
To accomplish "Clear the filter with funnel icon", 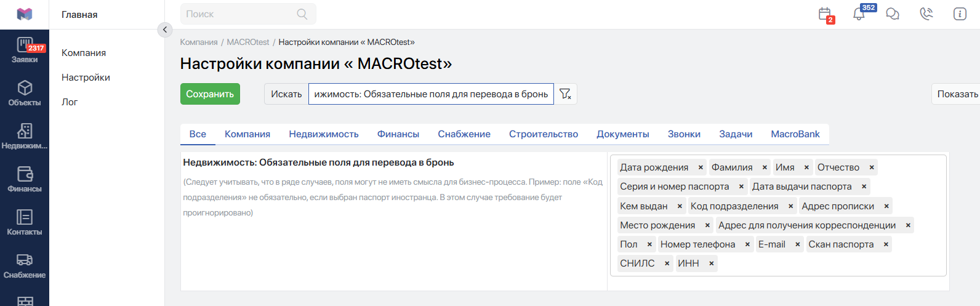I will 565,94.
